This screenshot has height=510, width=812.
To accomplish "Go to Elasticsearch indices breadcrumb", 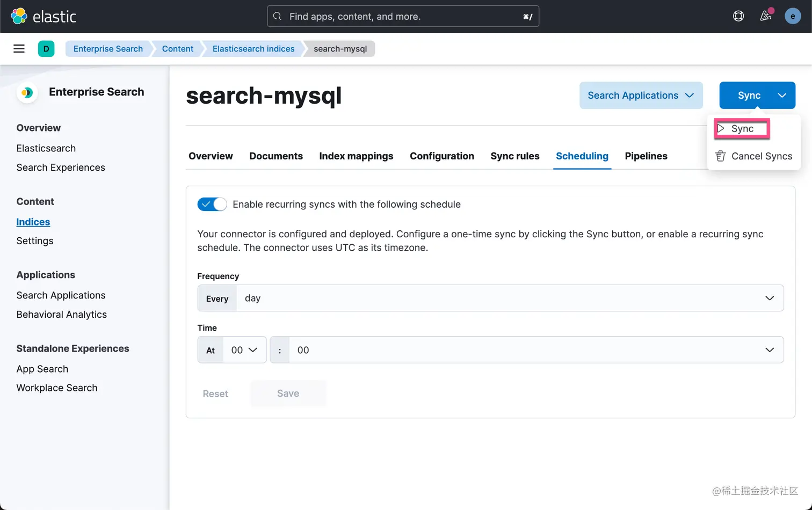I will point(253,49).
